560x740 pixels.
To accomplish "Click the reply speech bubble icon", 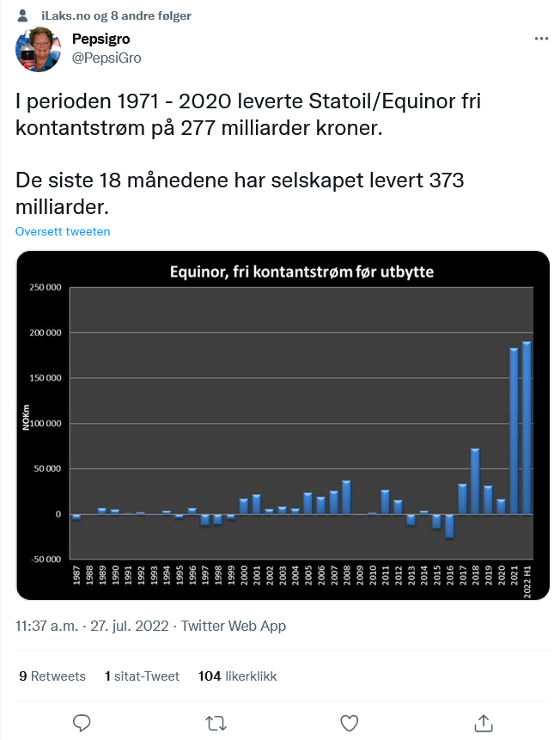I will coord(82,723).
